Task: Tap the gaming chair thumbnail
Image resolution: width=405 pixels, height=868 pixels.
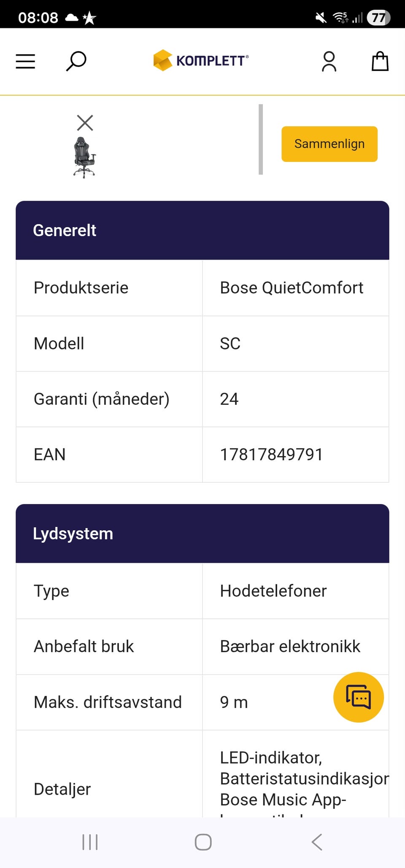Action: click(x=84, y=157)
